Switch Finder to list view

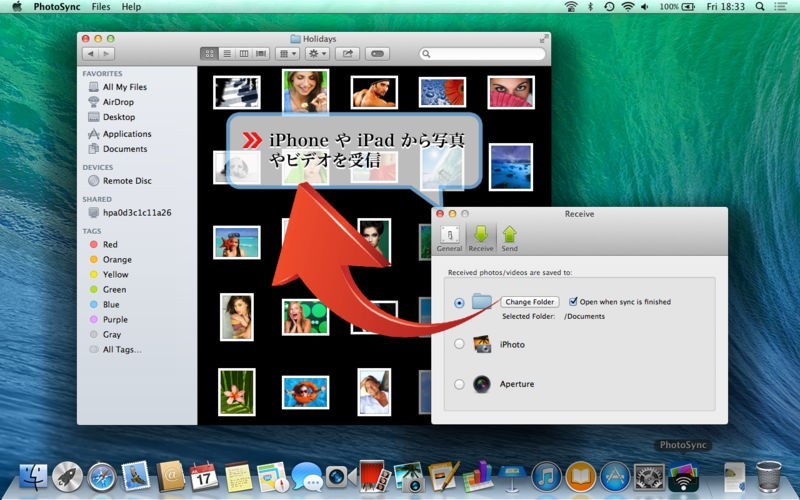227,53
